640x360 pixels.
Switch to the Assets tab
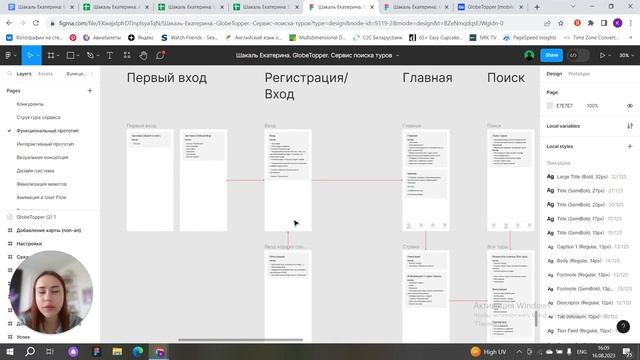(45, 73)
